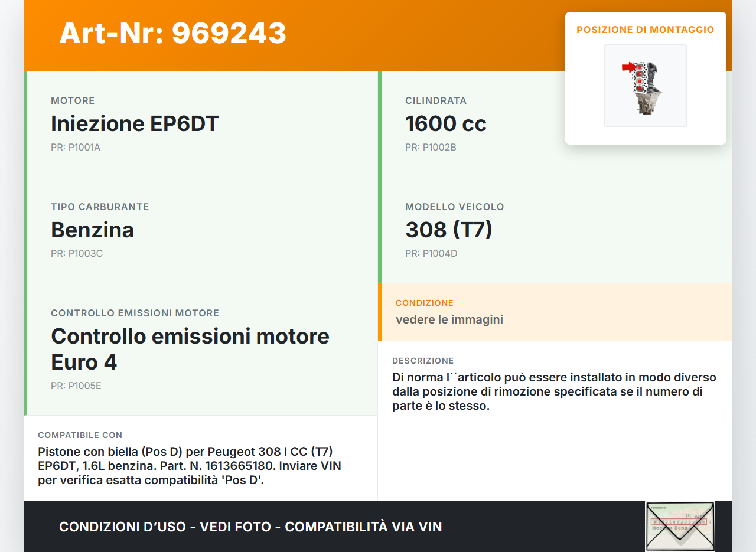Click the PR: P1005E code
This screenshot has width=756, height=552.
click(x=76, y=386)
